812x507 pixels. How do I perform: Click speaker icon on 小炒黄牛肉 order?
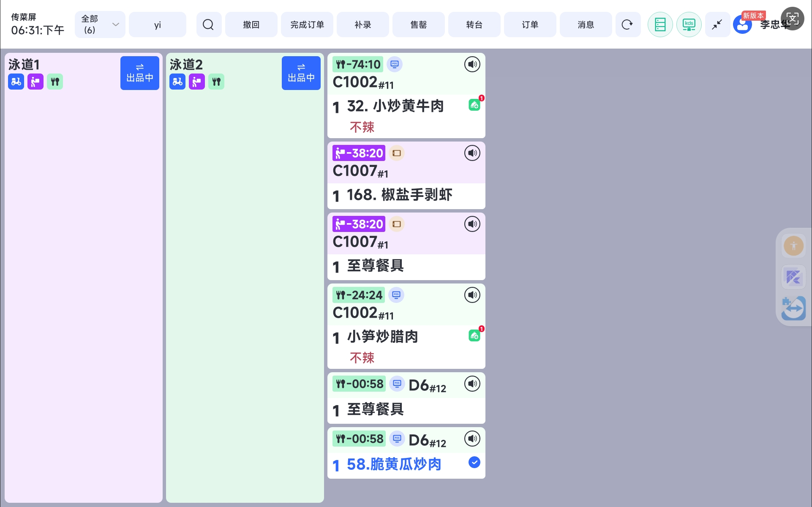coord(472,65)
